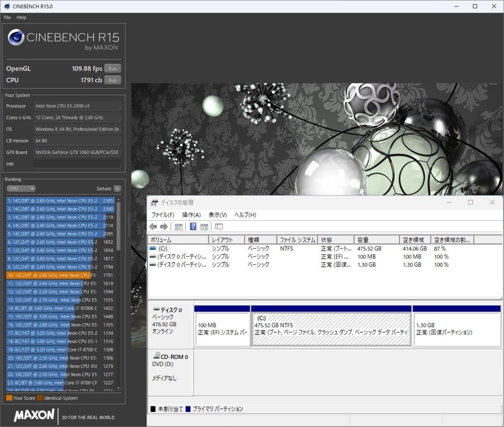Click the CPU score value 1791 cb
This screenshot has height=427, width=504.
coord(91,80)
